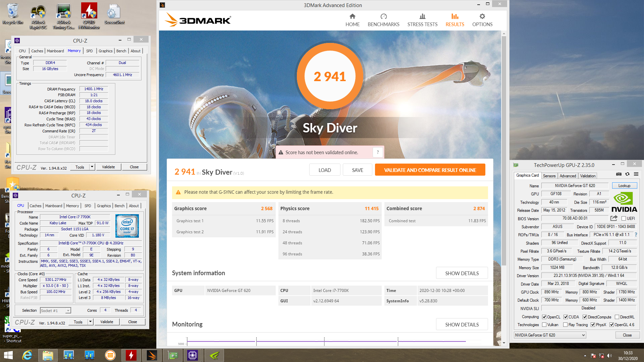
Task: Expand the Tools dropdown arrow in upper CPU-Z
Action: (92, 167)
